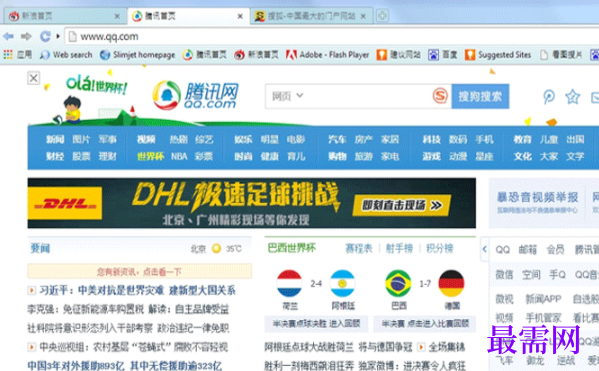This screenshot has height=371, width=599.
Task: Open the 网页 search type dropdown
Action: (287, 96)
